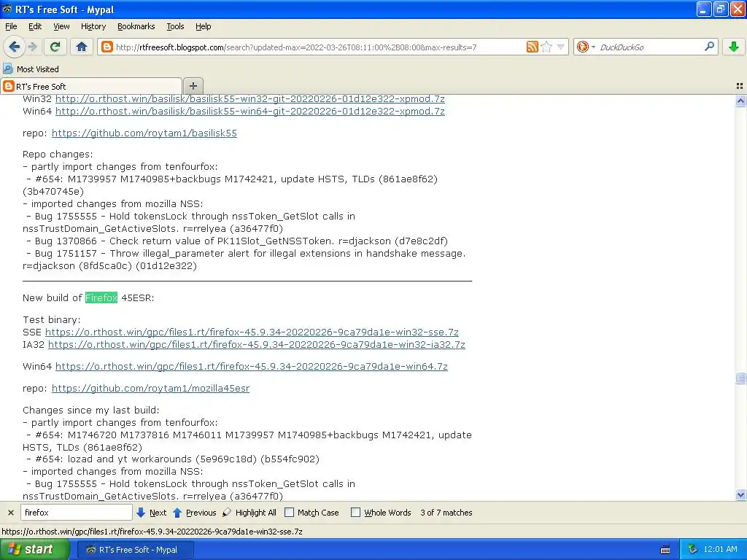Click the Blogger site identity icon
Screen dimensions: 747x560
coord(107,47)
